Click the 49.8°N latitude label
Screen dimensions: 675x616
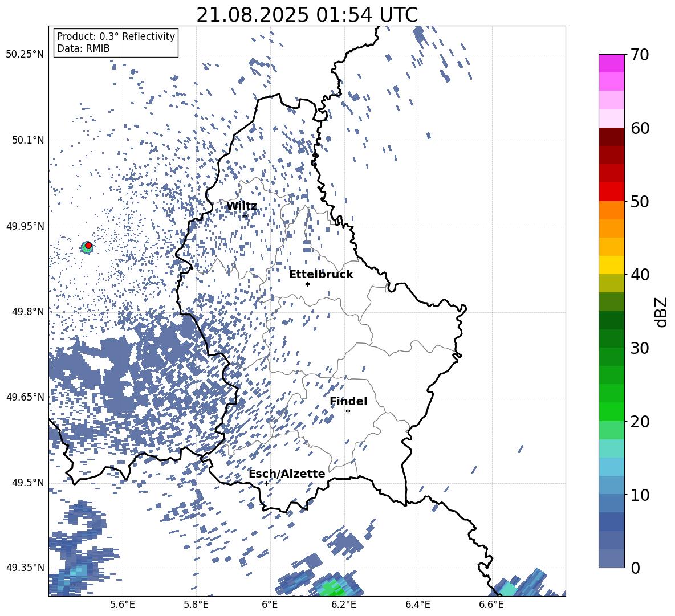pos(29,312)
